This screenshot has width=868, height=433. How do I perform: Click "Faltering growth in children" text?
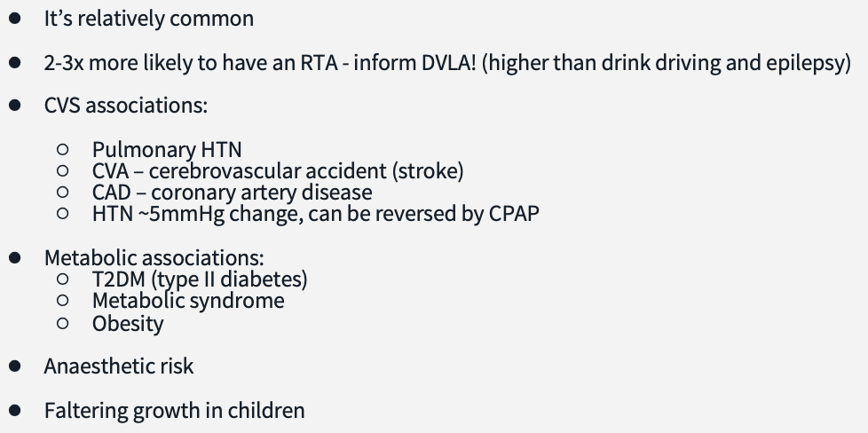(x=174, y=410)
